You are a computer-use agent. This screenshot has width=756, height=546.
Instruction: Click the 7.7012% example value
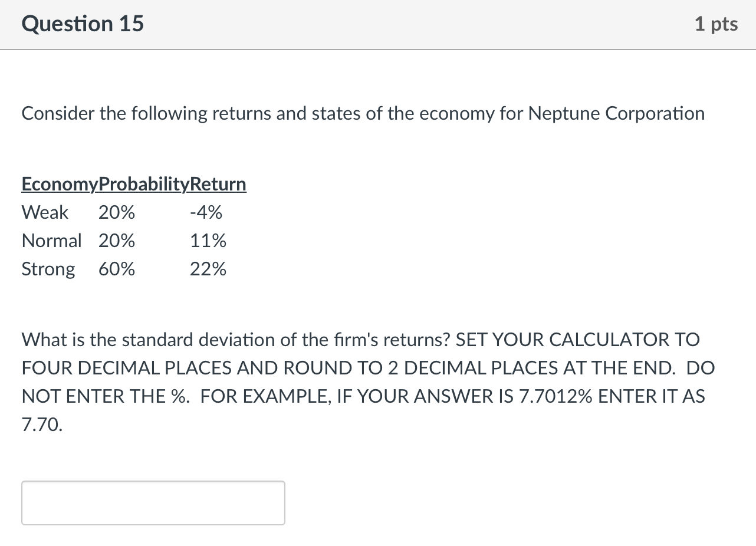pos(556,396)
